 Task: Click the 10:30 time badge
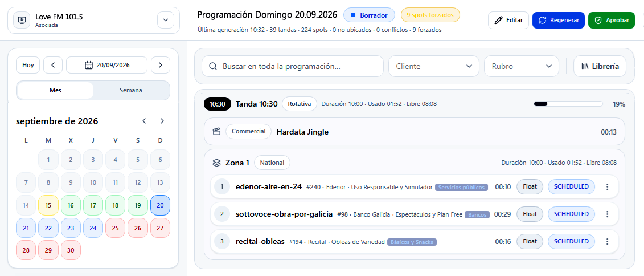tap(218, 104)
